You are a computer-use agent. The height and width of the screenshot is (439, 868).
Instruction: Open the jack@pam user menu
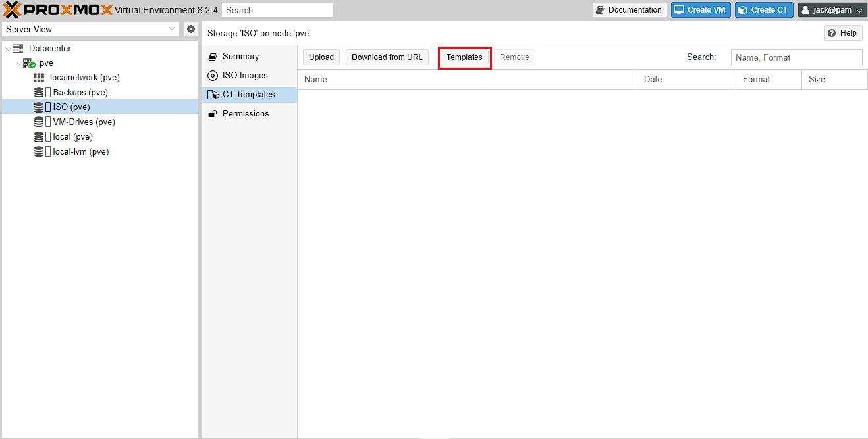click(x=832, y=10)
